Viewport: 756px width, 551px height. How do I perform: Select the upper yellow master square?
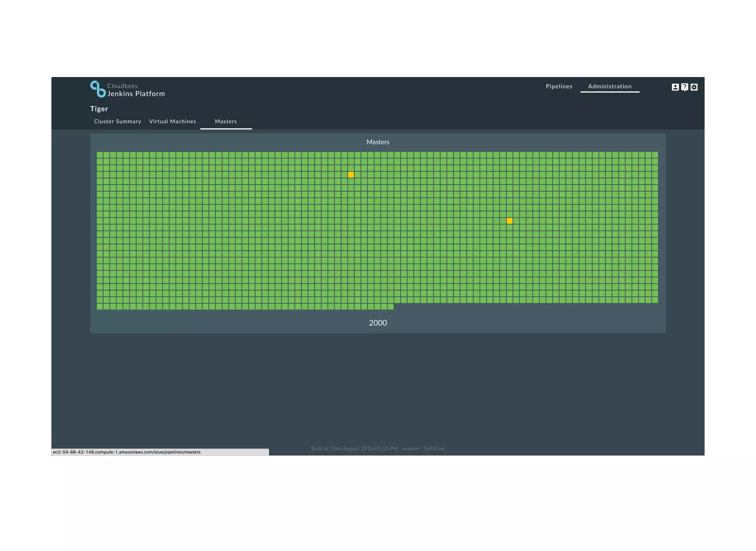coord(351,175)
